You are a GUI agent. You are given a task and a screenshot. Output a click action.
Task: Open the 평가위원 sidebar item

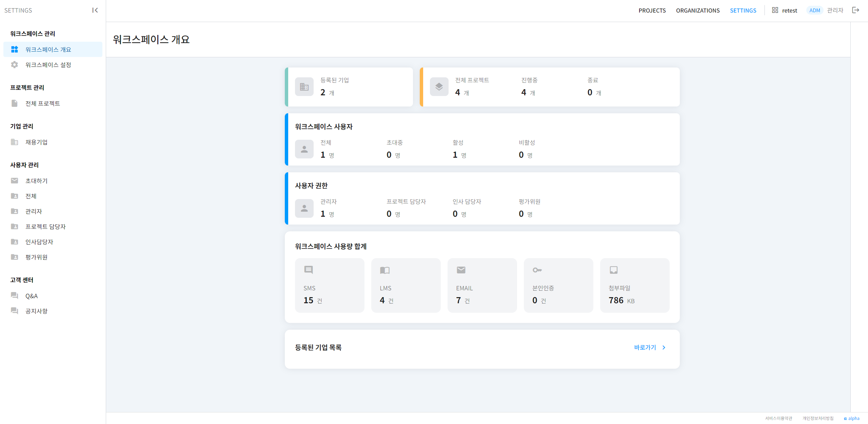tap(36, 257)
